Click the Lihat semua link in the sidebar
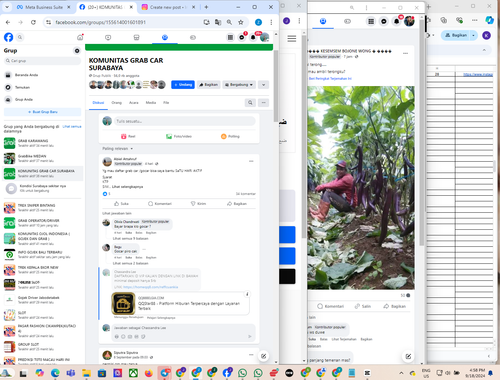 (72, 127)
